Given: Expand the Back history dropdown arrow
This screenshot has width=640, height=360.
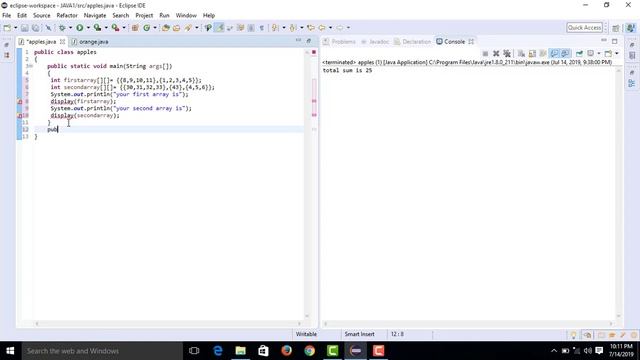Looking at the screenshot, I should tap(330, 28).
